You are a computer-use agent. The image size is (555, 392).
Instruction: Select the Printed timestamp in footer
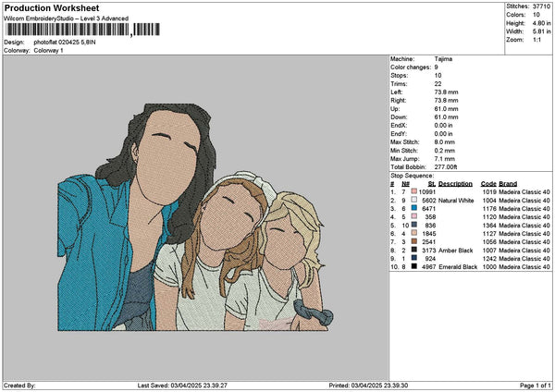pos(368,386)
